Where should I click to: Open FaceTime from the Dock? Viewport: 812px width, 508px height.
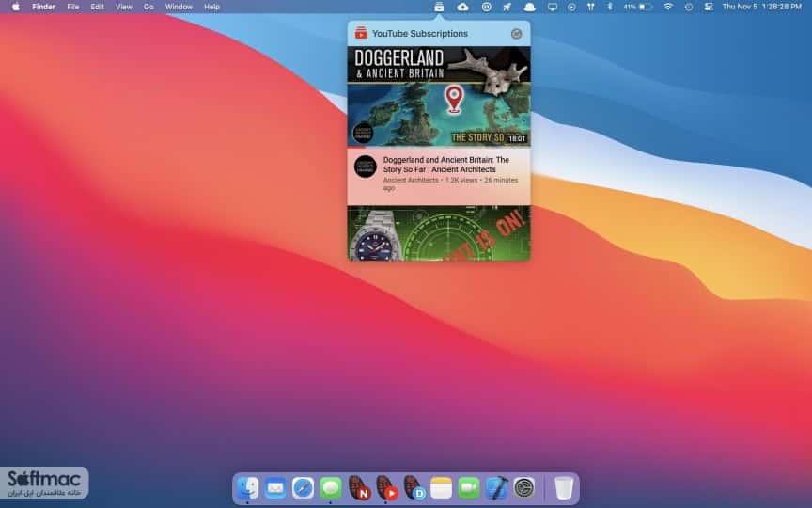(469, 488)
